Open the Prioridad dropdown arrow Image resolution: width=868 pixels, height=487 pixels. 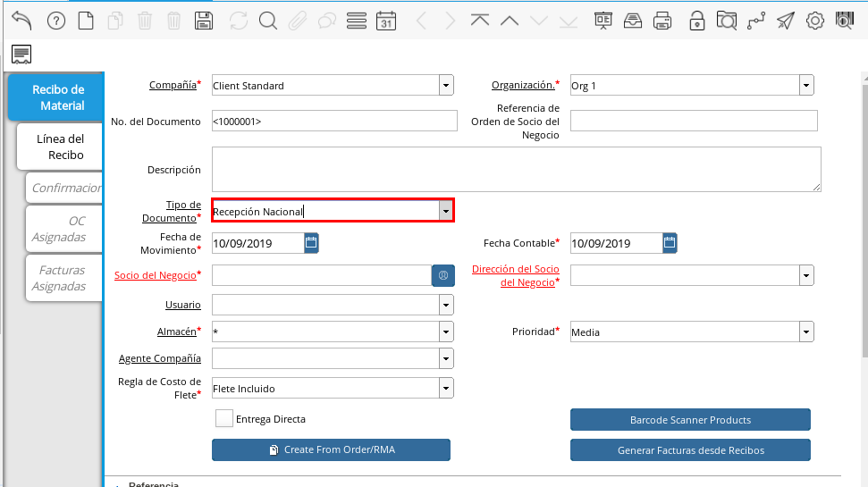pos(806,332)
